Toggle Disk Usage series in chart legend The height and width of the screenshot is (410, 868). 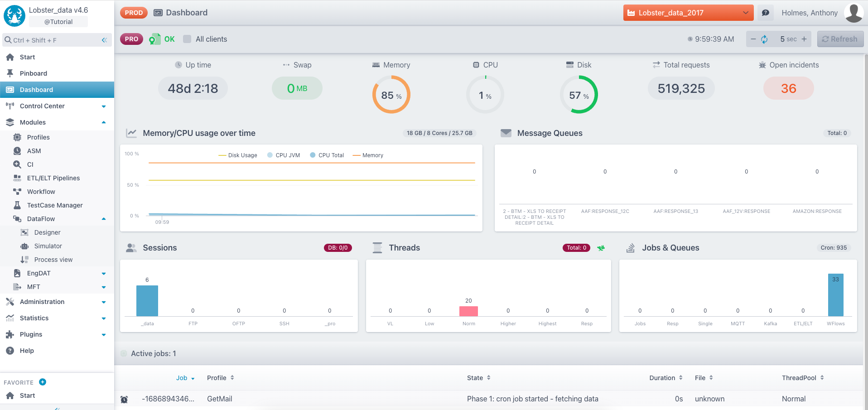click(x=238, y=155)
